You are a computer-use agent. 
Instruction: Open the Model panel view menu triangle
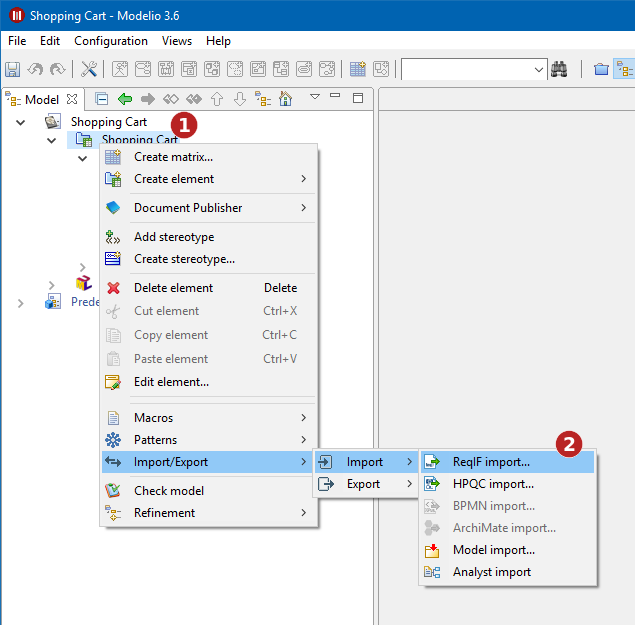(x=315, y=97)
